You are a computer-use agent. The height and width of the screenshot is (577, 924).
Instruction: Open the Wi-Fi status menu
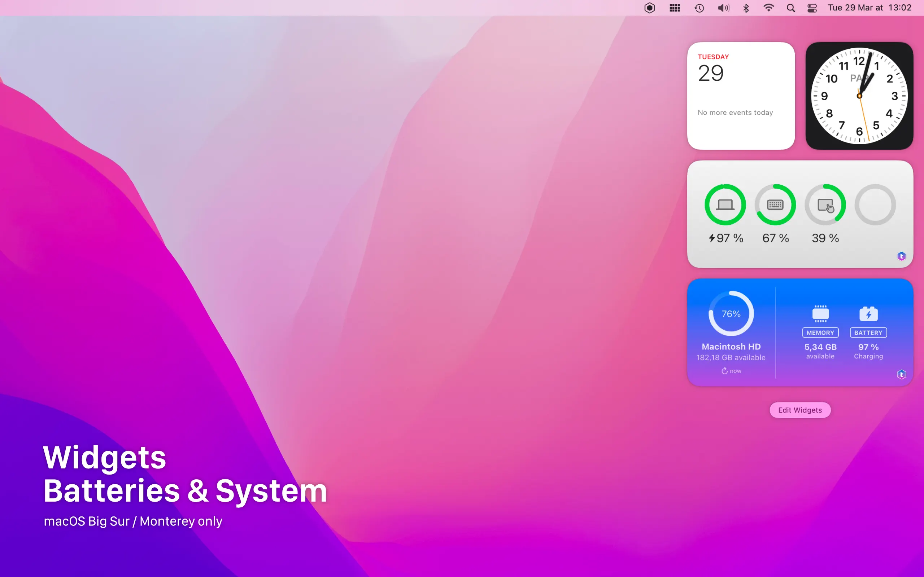point(768,8)
